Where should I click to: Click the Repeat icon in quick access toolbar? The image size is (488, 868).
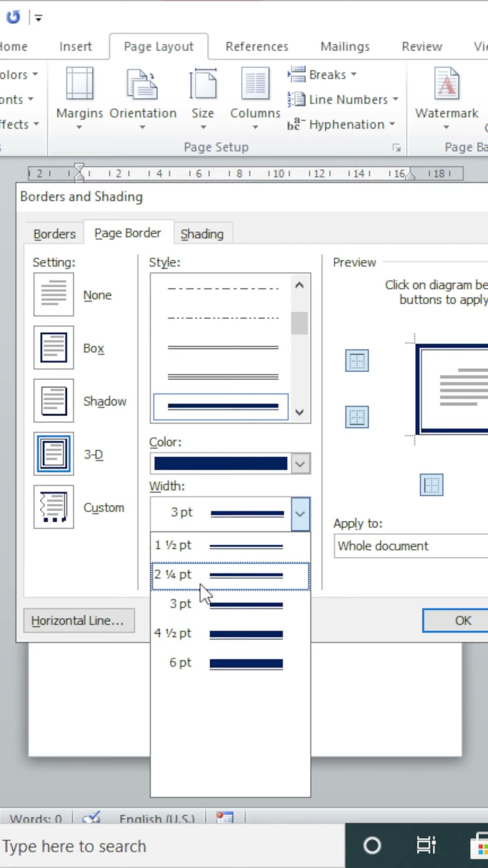tap(13, 17)
